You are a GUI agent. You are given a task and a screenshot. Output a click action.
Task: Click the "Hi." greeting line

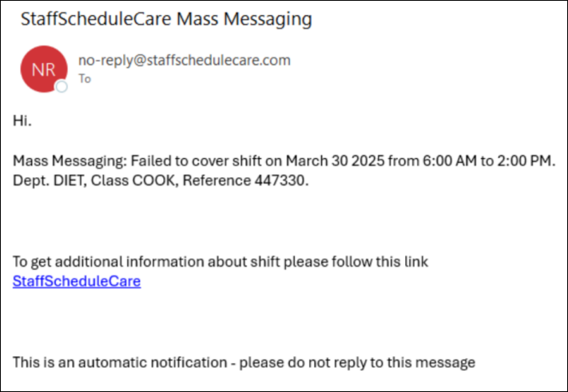(22, 121)
